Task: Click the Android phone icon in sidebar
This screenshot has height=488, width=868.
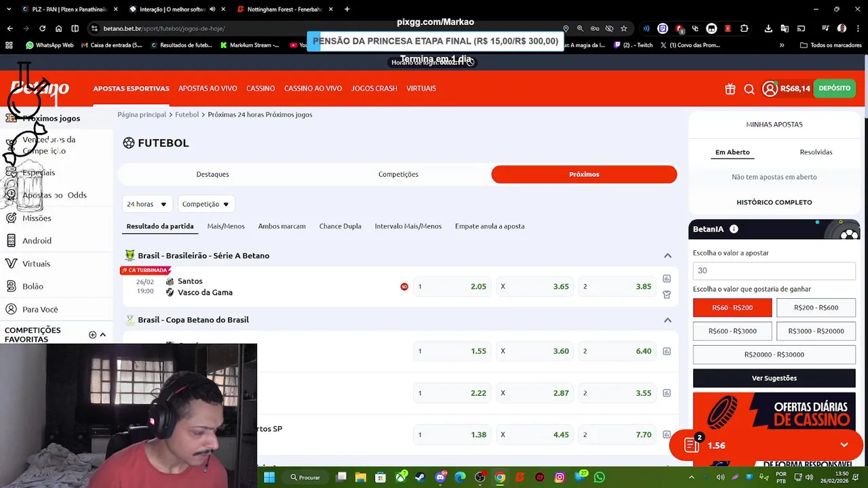Action: click(x=11, y=241)
